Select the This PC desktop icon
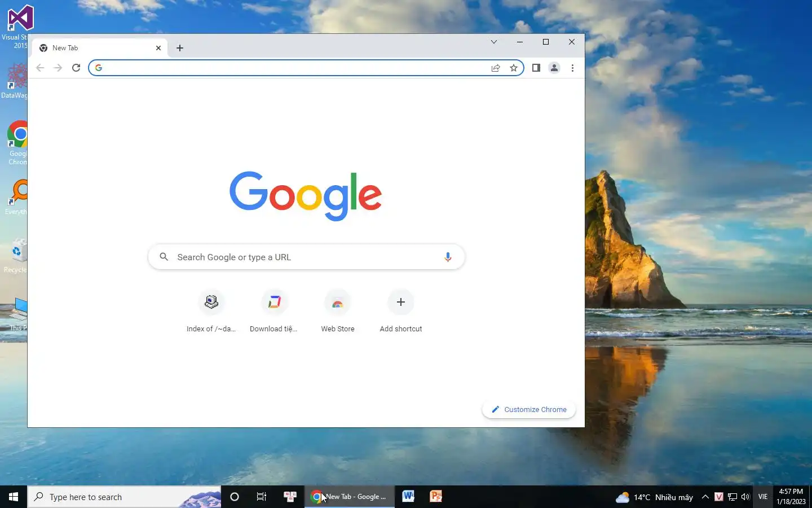Screen dimensions: 812x508 [x=17, y=314]
